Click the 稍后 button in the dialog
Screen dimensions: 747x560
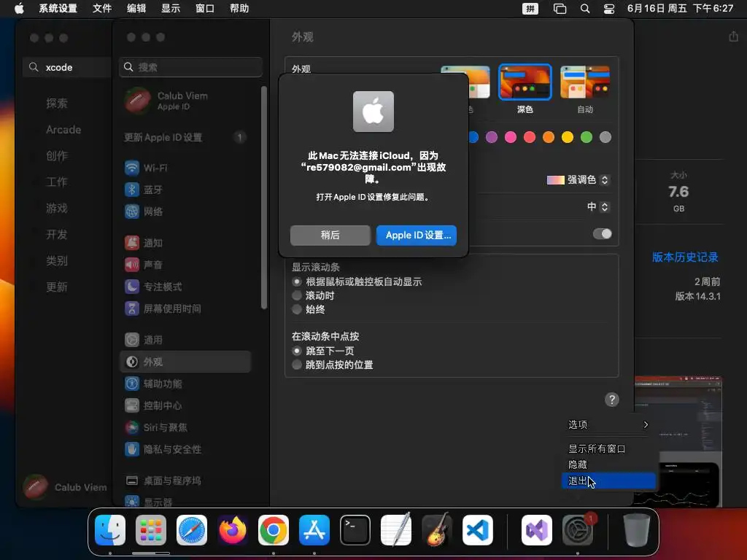(330, 236)
